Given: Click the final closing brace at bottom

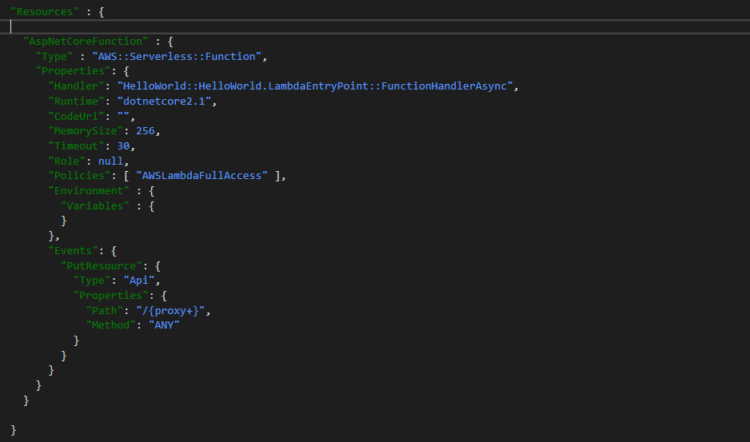Looking at the screenshot, I should click(x=13, y=430).
